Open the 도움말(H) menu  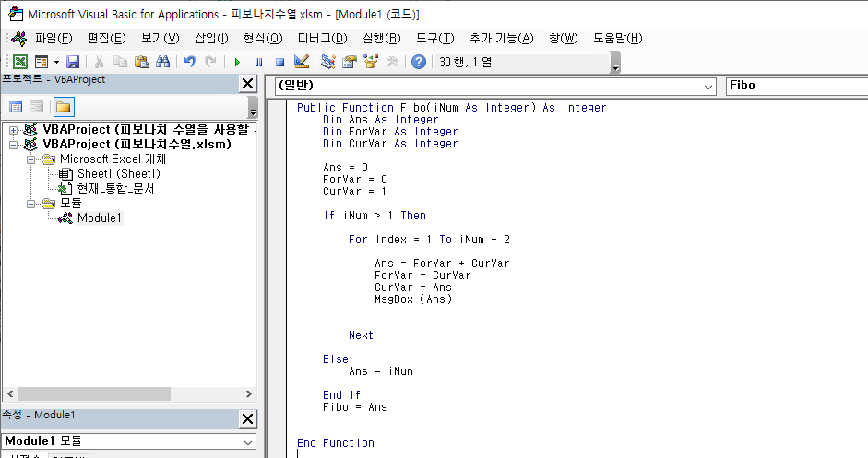tap(618, 38)
